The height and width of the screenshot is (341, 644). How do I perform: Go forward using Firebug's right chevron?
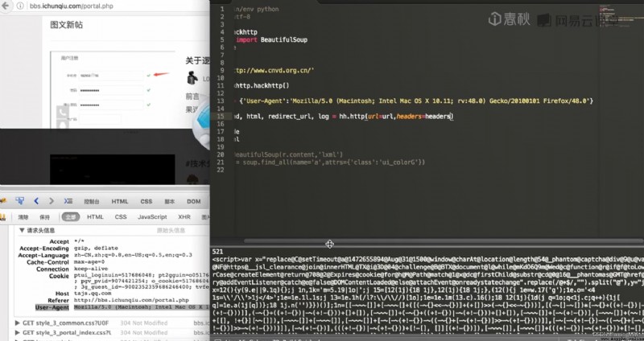coord(52,201)
